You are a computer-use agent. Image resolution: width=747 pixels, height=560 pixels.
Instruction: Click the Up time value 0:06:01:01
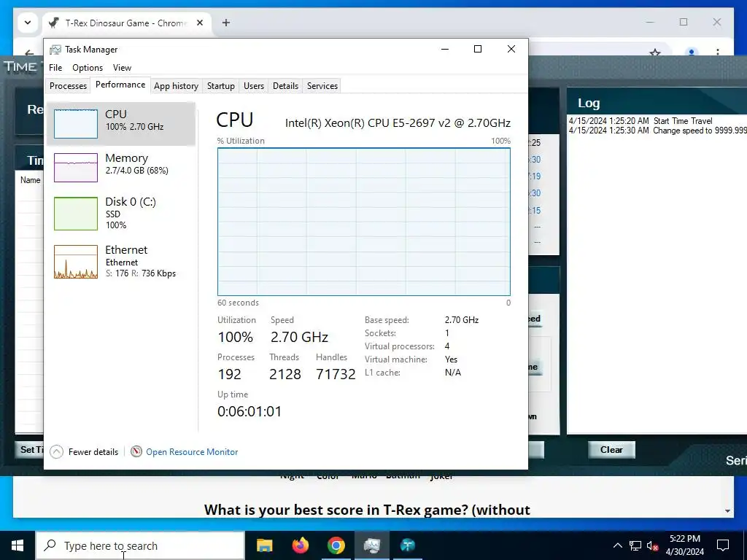[x=249, y=411]
